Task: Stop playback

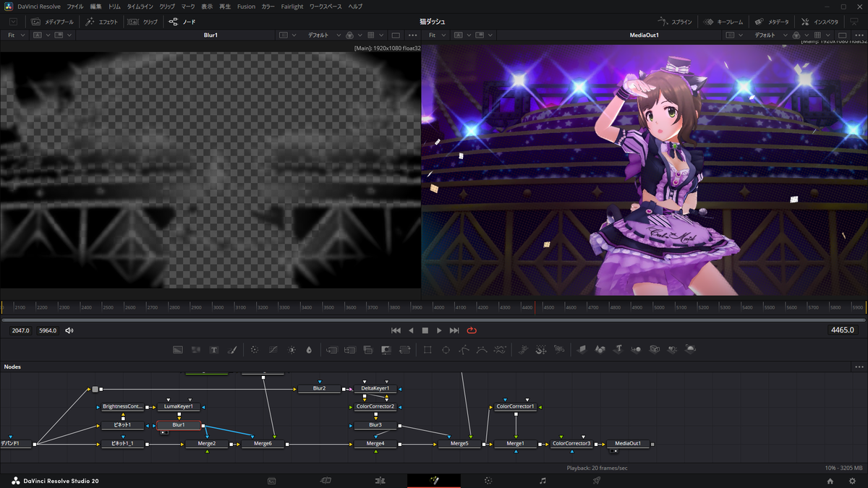Action: [x=425, y=330]
